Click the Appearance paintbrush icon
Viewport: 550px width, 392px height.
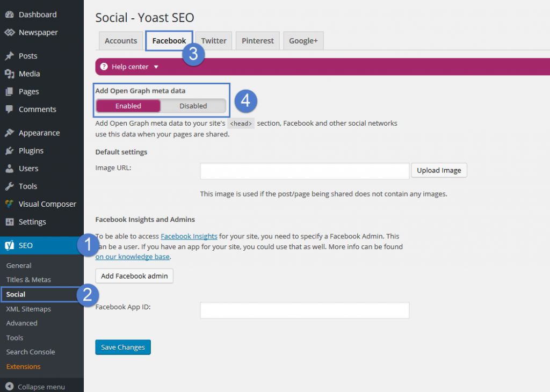pyautogui.click(x=10, y=133)
